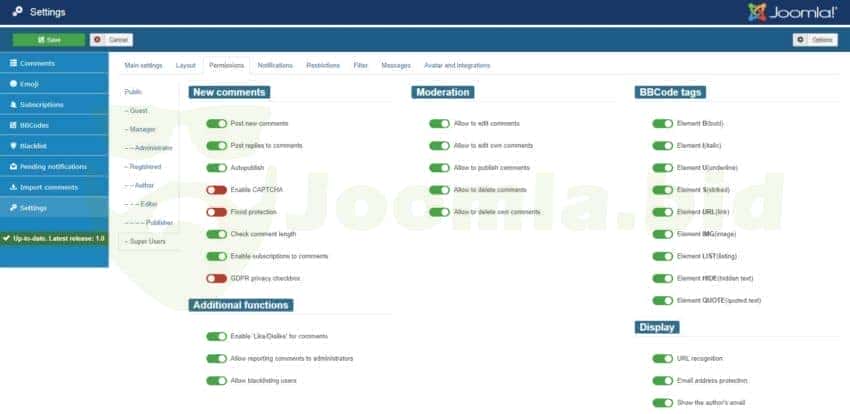Open the Options gear button
The width and height of the screenshot is (850, 414).
815,39
